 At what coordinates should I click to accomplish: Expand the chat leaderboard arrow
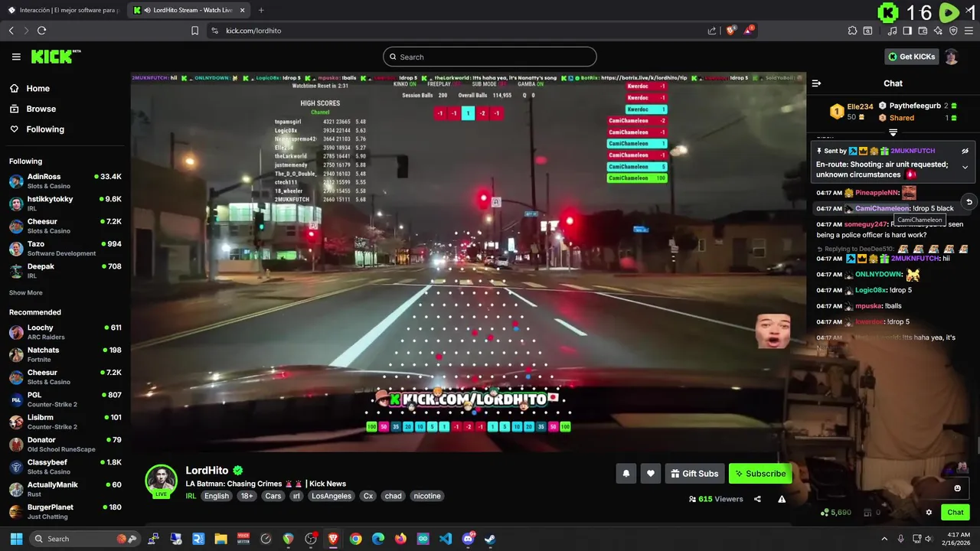click(x=893, y=133)
